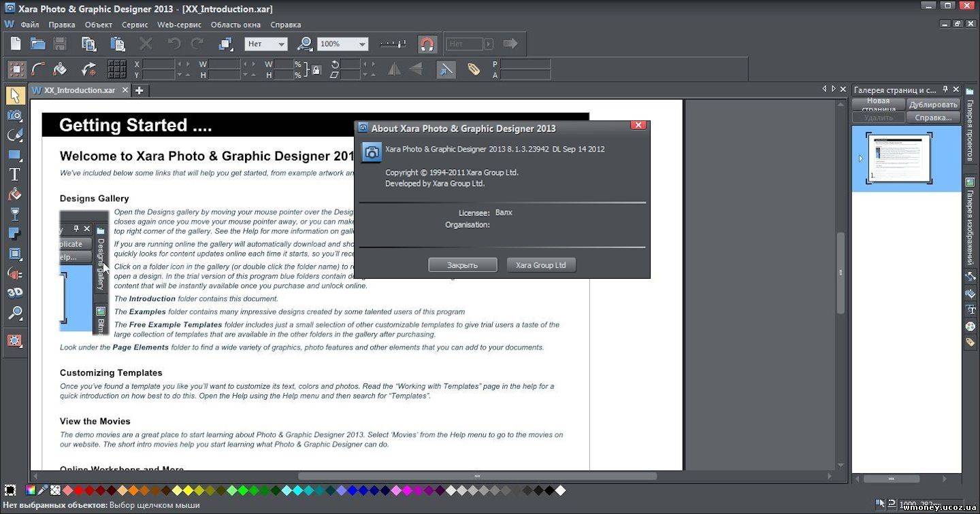980x514 pixels.
Task: Close the About dialog with Закрыть
Action: tap(463, 265)
